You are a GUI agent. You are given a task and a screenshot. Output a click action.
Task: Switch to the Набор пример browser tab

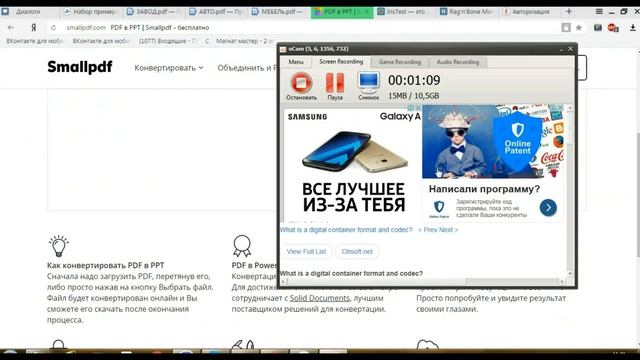tap(91, 12)
